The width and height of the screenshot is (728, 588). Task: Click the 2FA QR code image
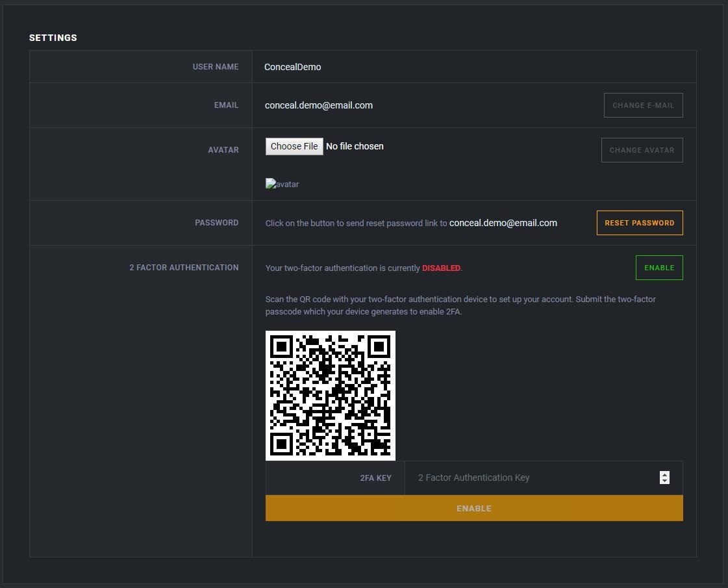coord(330,395)
